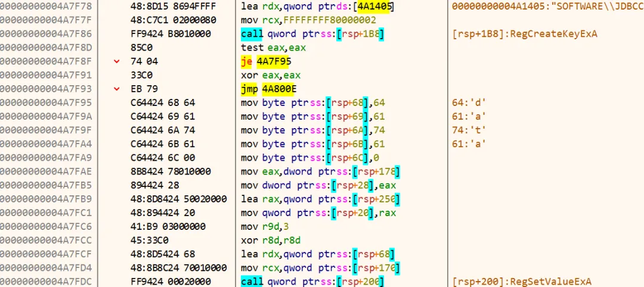644x287 pixels.
Task: Click opcode bytes FF9424 00020000
Action: click(x=171, y=282)
